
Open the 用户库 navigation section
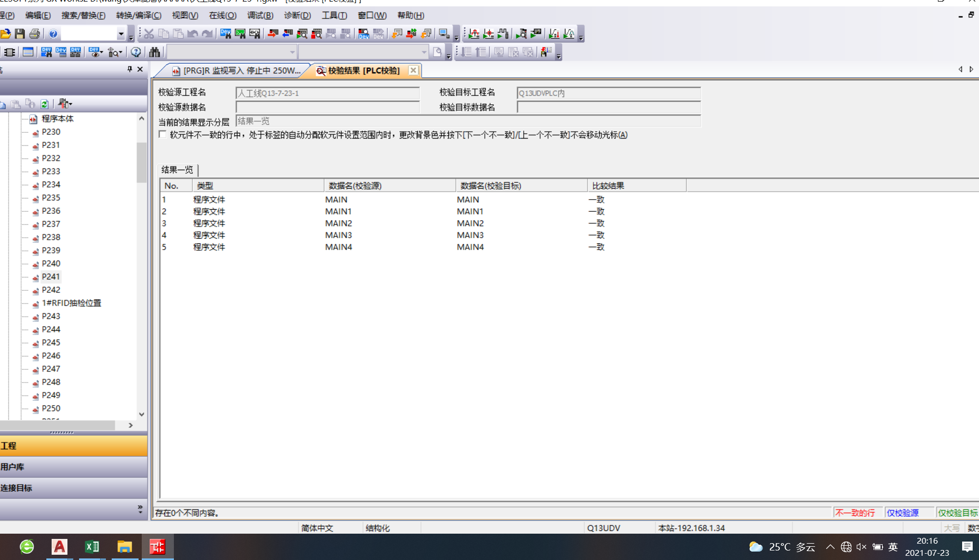tap(74, 467)
